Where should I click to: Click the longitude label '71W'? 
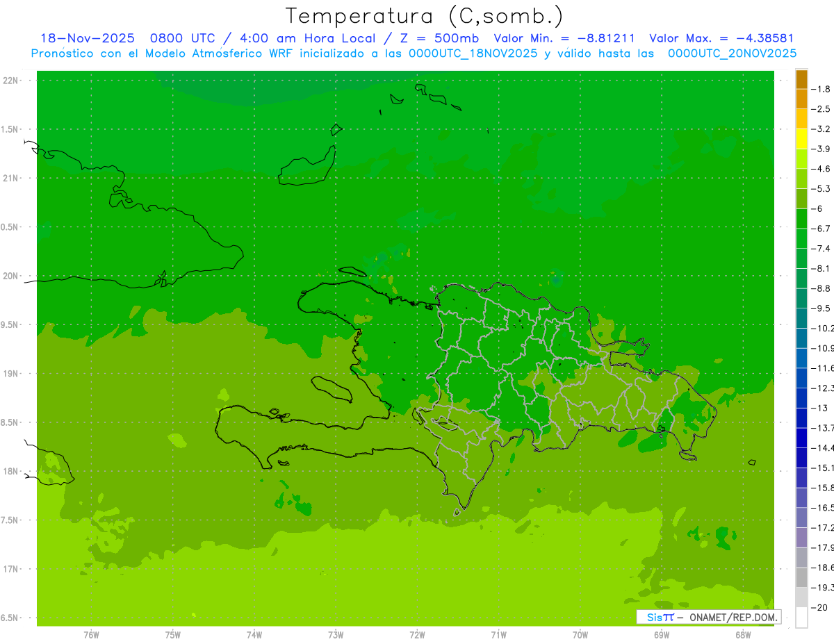[x=498, y=635]
